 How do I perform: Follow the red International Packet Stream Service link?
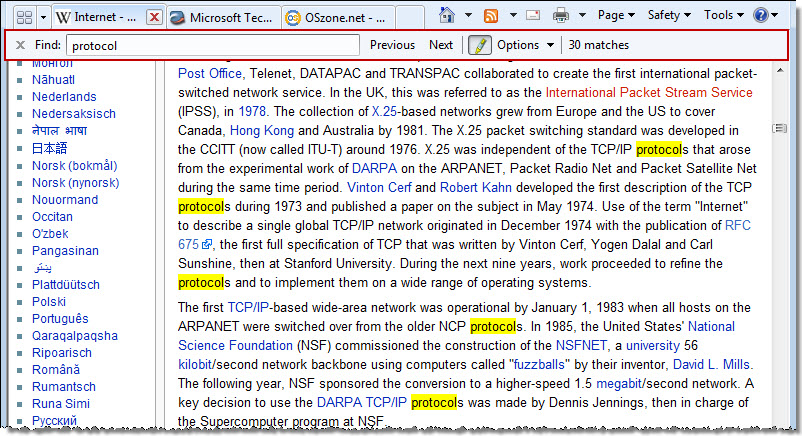pos(649,93)
